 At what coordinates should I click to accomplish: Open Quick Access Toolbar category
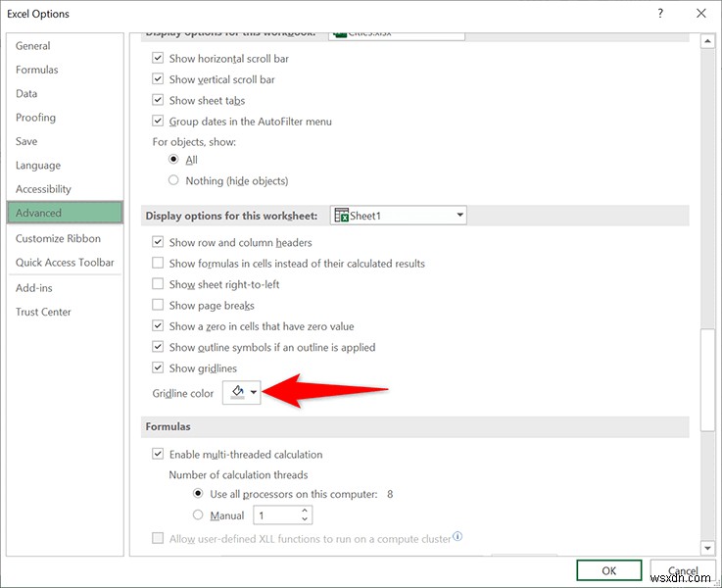[65, 263]
